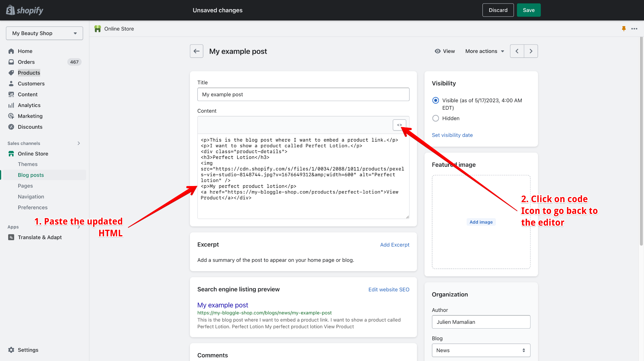
Task: Open the My Beauty Shop store switcher
Action: pos(44,33)
